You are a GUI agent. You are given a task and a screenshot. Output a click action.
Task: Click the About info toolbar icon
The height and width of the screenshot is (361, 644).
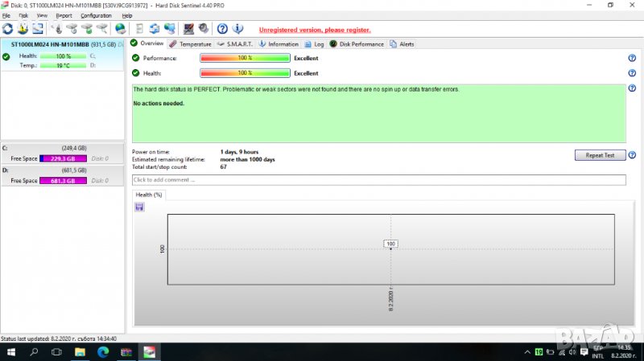(x=238, y=29)
